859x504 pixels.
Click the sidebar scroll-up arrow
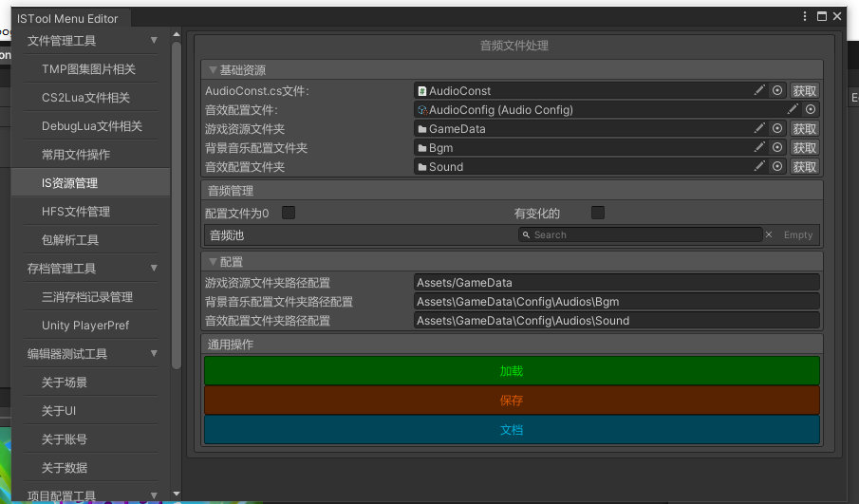[176, 34]
